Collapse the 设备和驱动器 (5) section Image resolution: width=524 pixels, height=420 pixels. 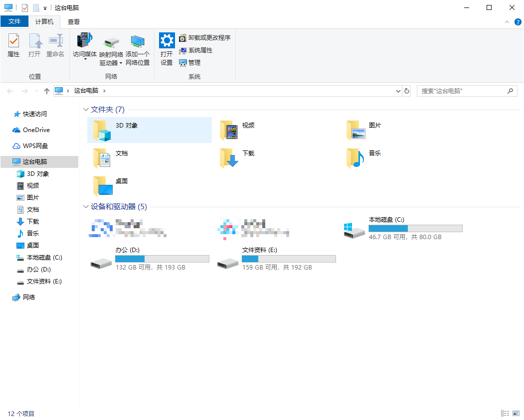click(x=85, y=206)
